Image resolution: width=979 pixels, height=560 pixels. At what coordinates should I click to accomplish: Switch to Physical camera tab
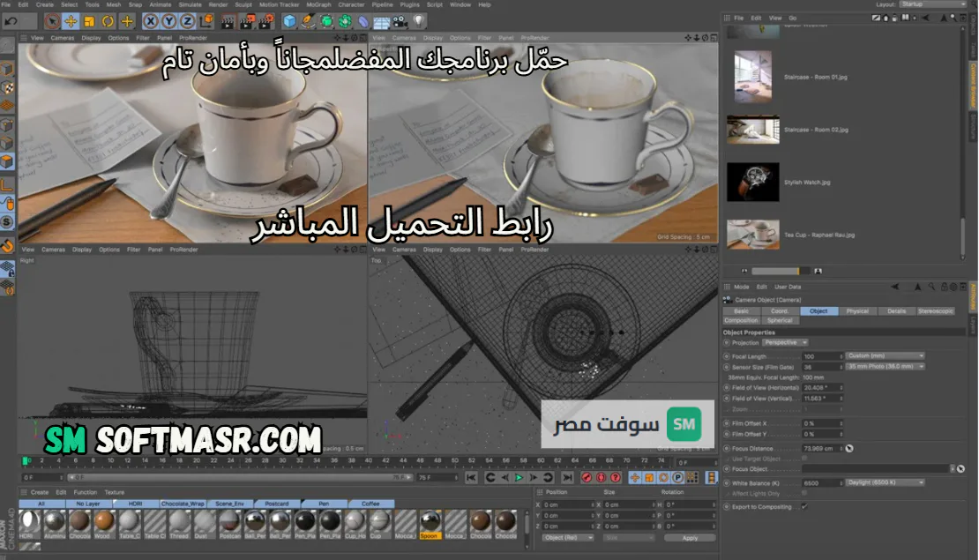(857, 311)
